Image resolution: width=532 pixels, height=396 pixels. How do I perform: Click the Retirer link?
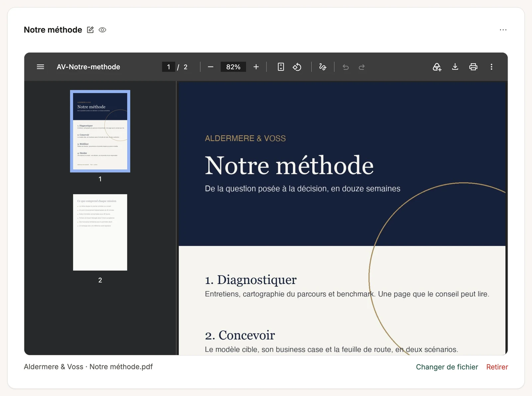(x=497, y=367)
